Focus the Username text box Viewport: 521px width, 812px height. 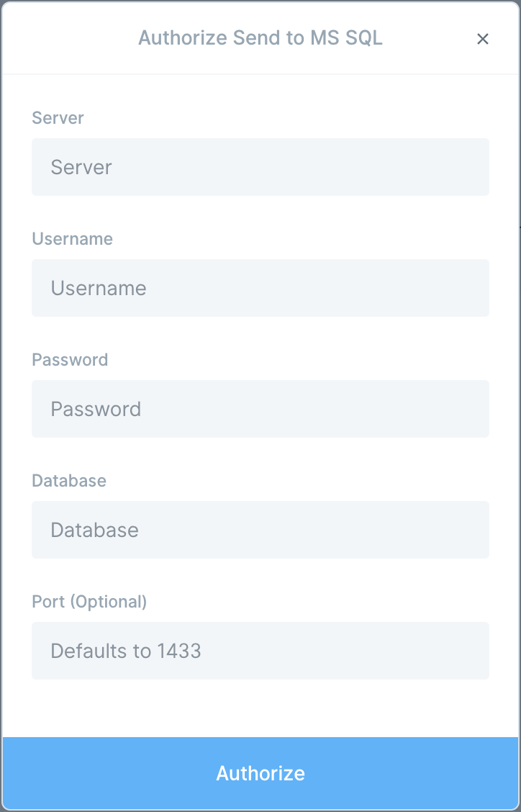tap(260, 288)
